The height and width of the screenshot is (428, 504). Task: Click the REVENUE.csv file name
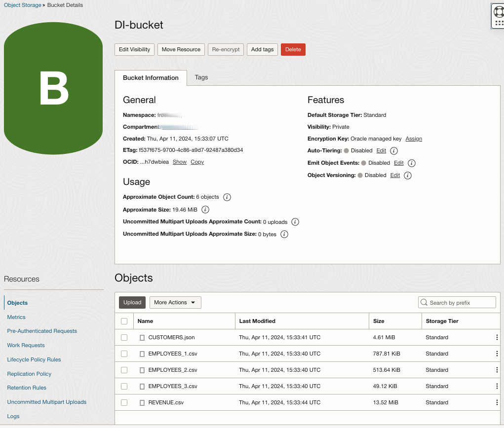tap(166, 402)
